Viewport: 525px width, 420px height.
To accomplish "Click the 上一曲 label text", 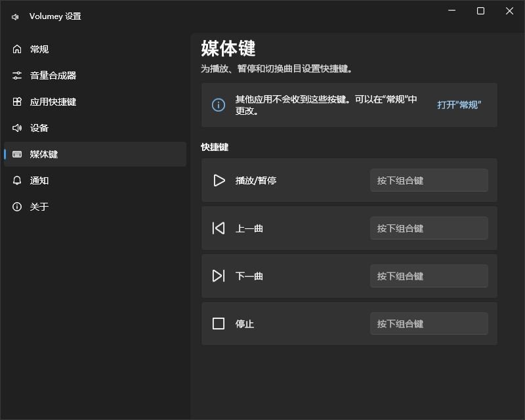I will pyautogui.click(x=249, y=228).
